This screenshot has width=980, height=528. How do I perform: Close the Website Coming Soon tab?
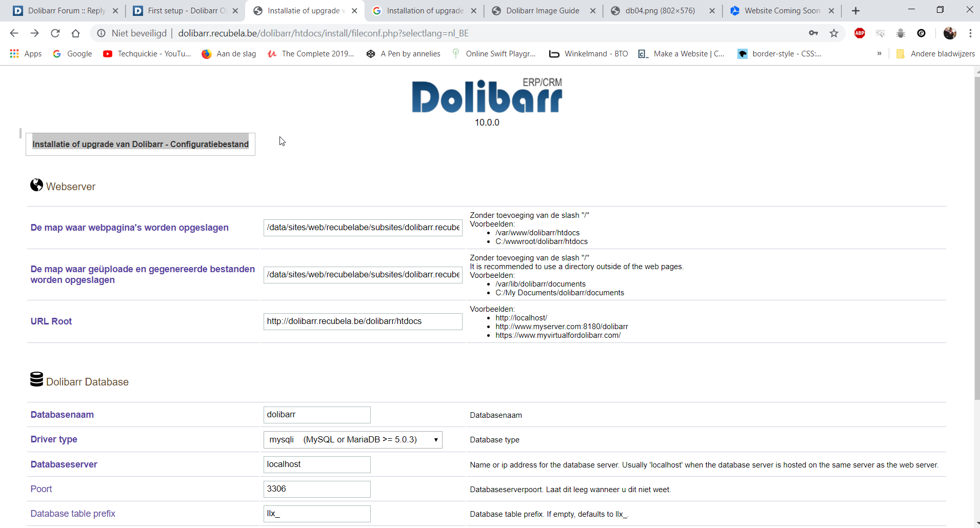831,11
